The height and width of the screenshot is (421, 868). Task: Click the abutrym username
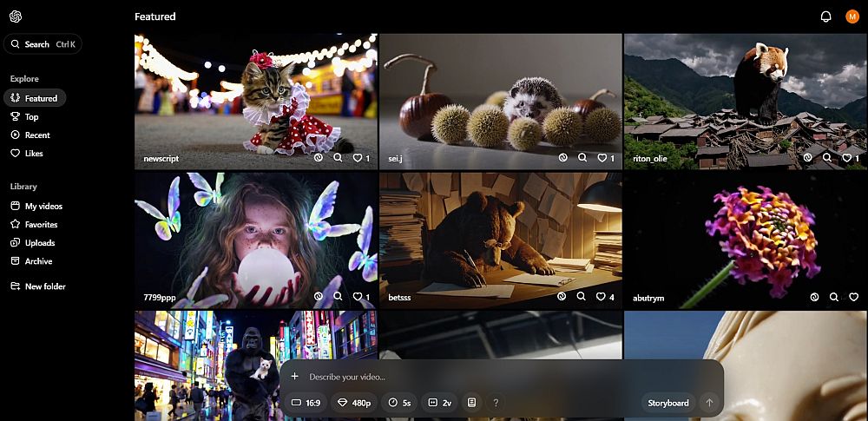point(648,298)
